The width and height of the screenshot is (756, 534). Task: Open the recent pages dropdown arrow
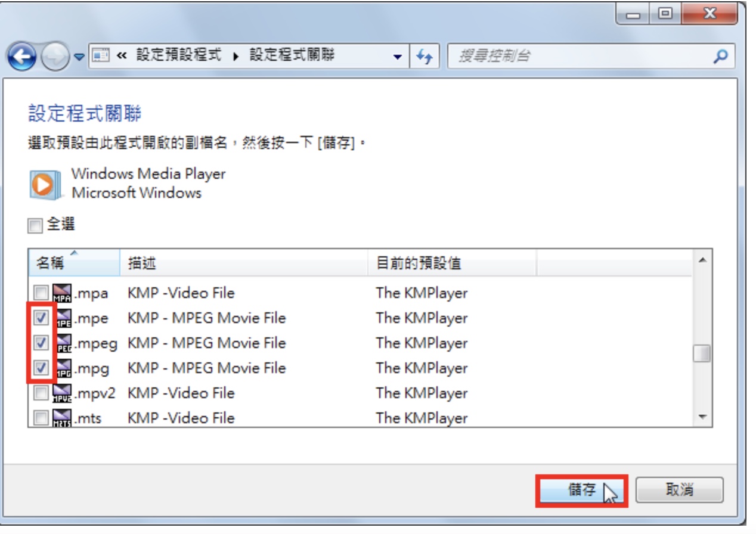(x=79, y=58)
